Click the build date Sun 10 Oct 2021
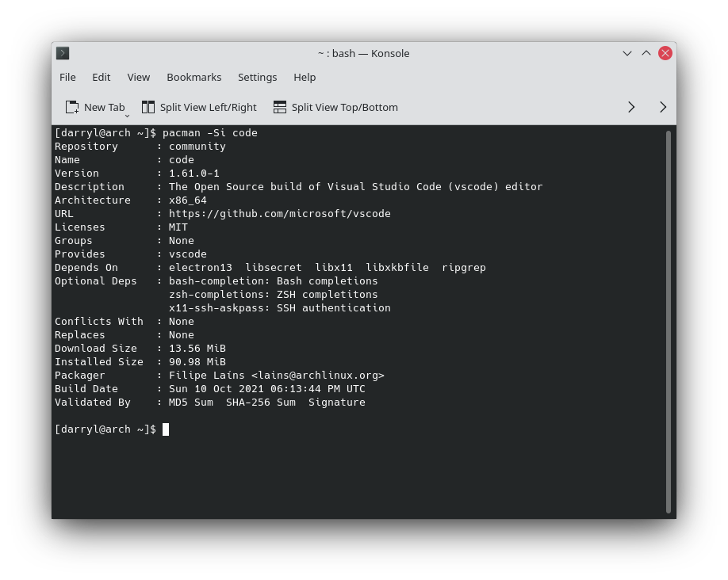Image resolution: width=728 pixels, height=580 pixels. click(216, 389)
